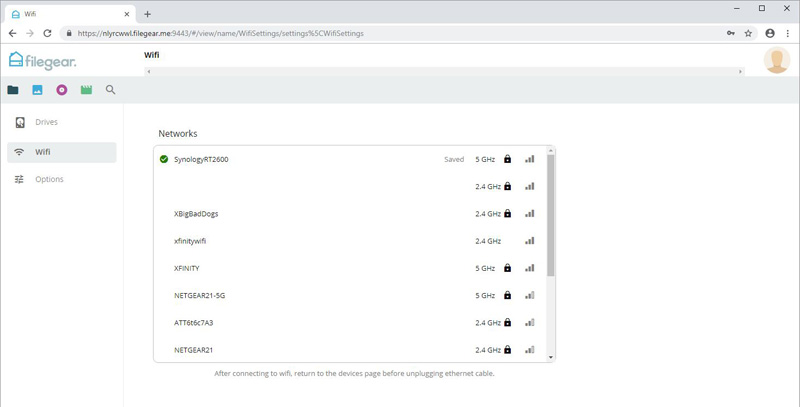Open Chrome three-dot menu
Viewport: 800px width, 407px height.
788,33
